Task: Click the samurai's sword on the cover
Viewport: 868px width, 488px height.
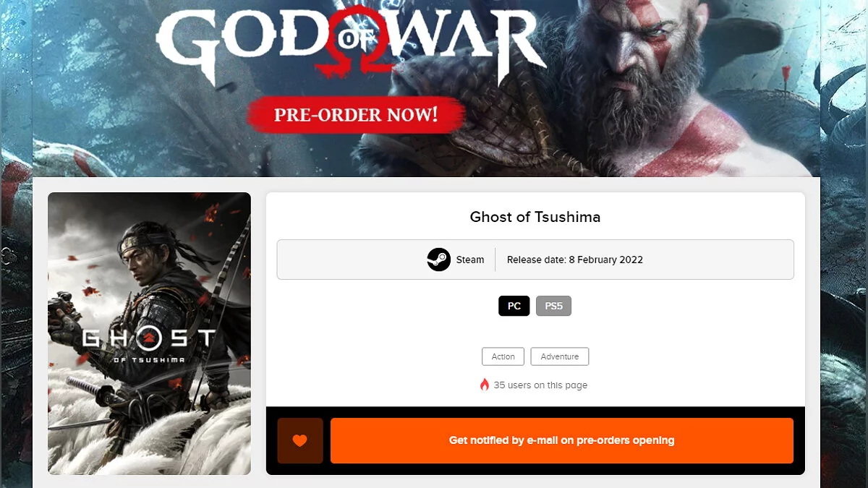Action: pos(109,394)
